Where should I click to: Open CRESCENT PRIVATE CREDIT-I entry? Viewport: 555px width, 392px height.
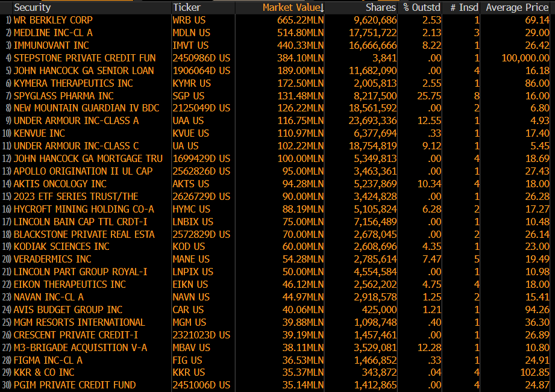pos(76,335)
